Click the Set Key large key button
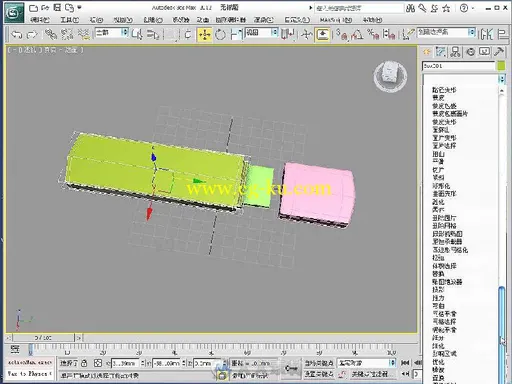 (x=291, y=368)
